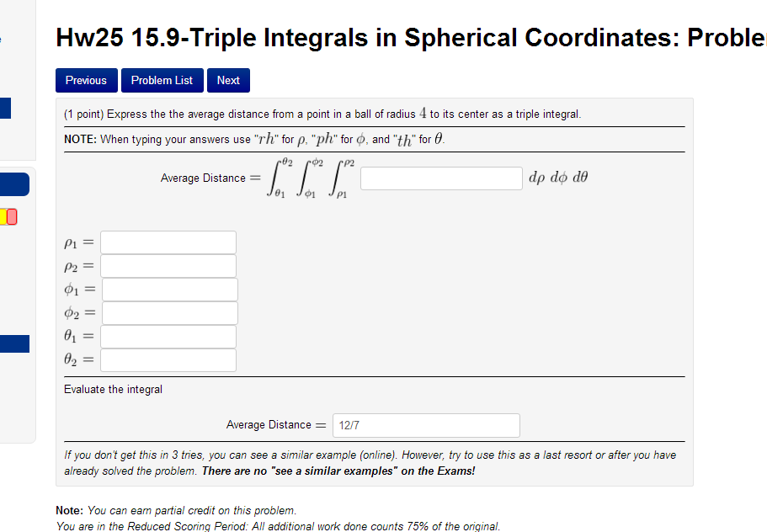Viewport: 767px width, 532px height.
Task: Focus the φ2 limit input box
Action: click(170, 313)
